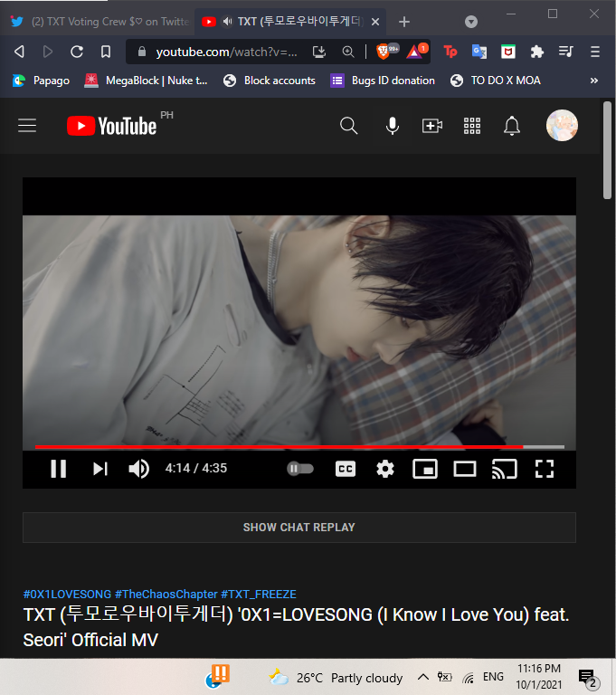
Task: Open the Block accounts bookmark
Action: click(x=270, y=81)
